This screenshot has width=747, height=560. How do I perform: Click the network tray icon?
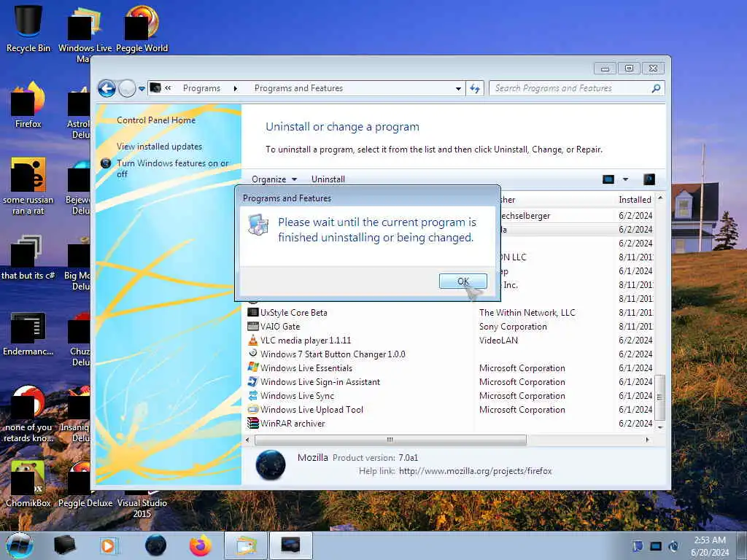coord(656,546)
